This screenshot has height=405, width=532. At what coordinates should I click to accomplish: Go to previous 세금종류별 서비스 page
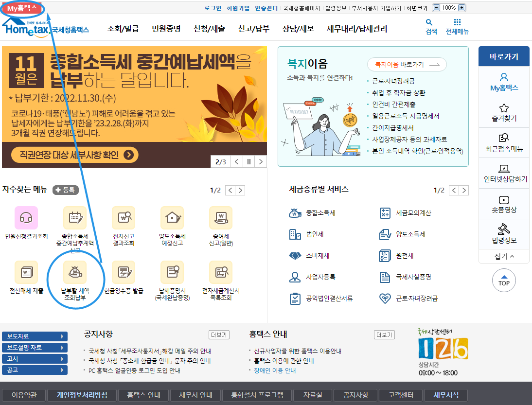(x=454, y=190)
